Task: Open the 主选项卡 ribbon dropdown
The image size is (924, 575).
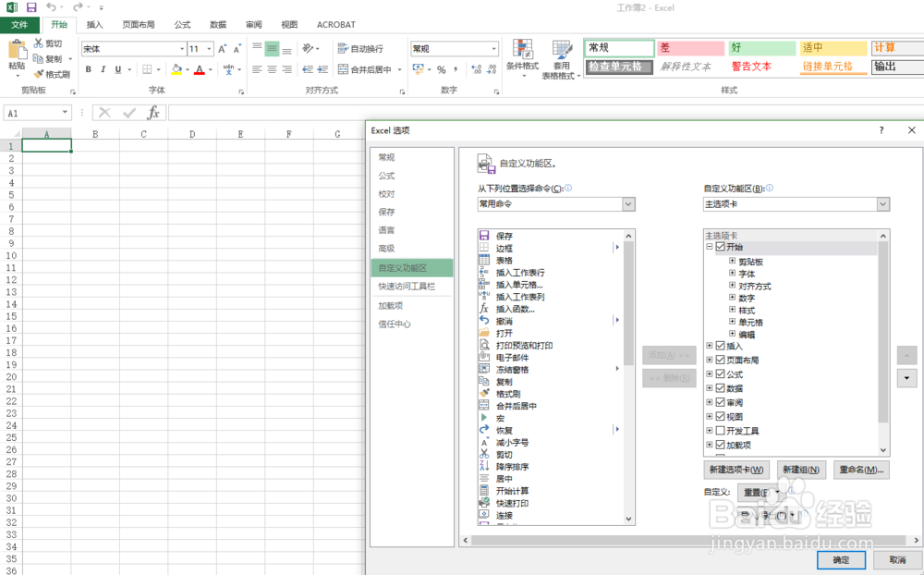Action: 882,204
